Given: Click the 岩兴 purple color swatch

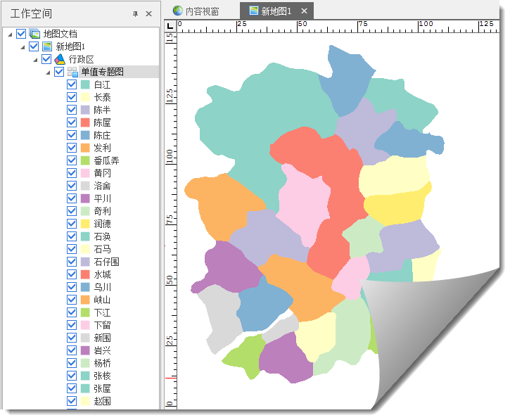Looking at the screenshot, I should tap(85, 350).
